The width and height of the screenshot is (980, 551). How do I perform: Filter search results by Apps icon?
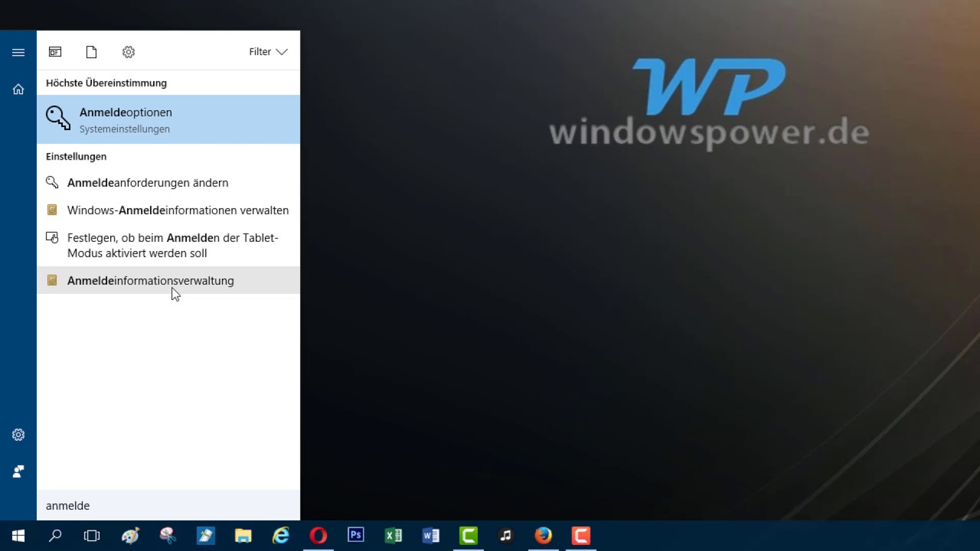(55, 52)
